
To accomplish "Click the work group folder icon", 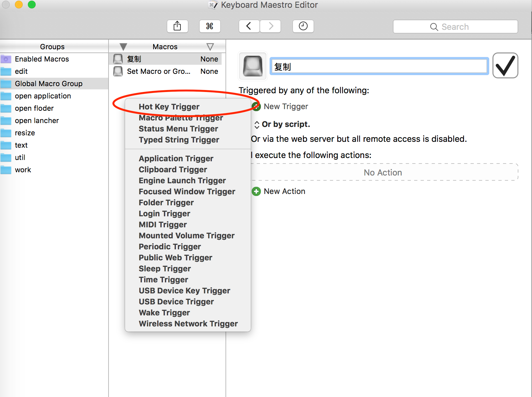I will pyautogui.click(x=6, y=170).
